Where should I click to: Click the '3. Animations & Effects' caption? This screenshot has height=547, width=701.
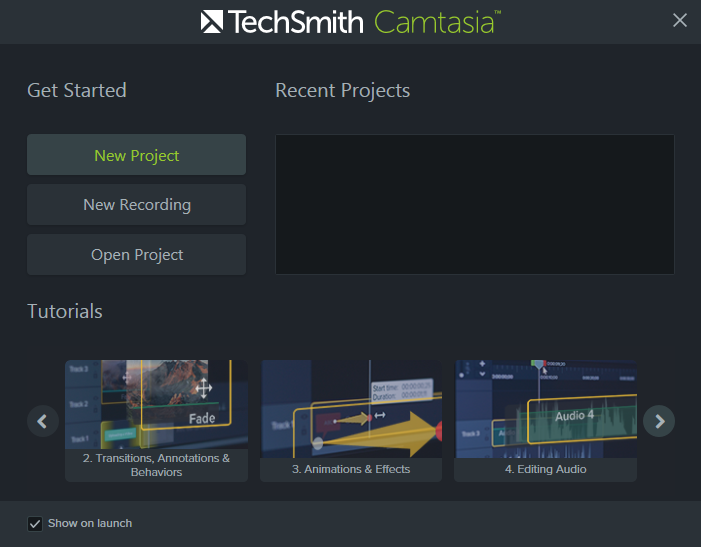coord(351,469)
